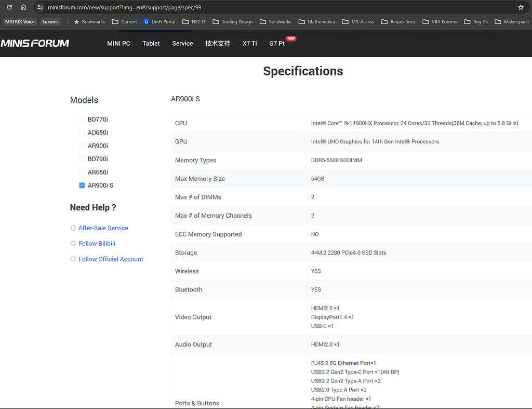This screenshot has height=409, width=532.
Task: Expand the Solidworks bookmark folder
Action: point(276,22)
